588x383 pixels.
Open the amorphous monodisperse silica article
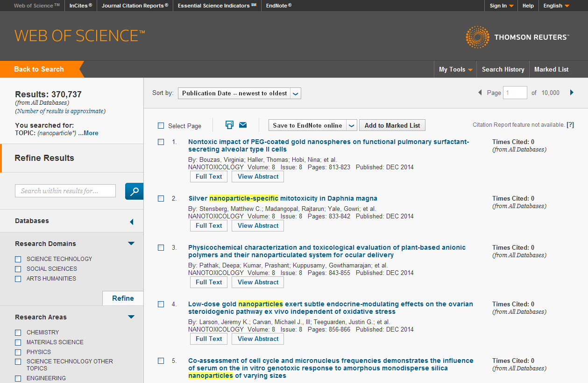tap(331, 368)
